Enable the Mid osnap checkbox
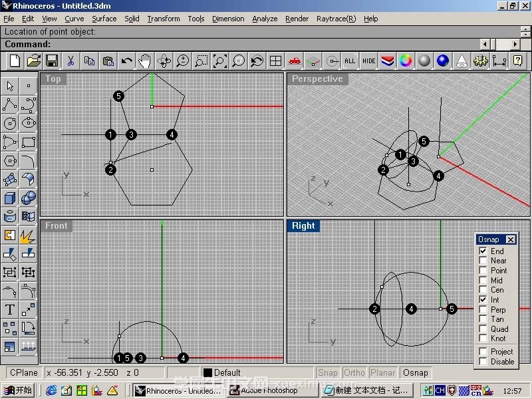Image resolution: width=532 pixels, height=399 pixels. pos(483,280)
